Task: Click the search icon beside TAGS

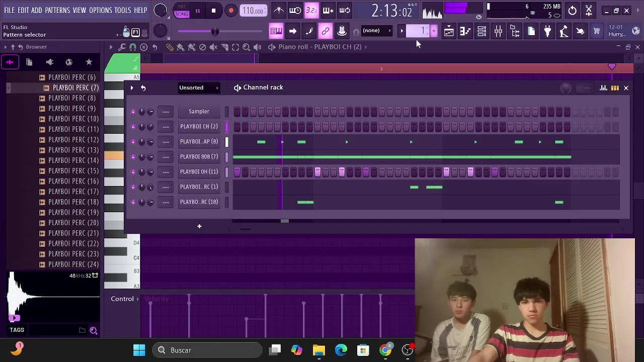Action: click(94, 330)
